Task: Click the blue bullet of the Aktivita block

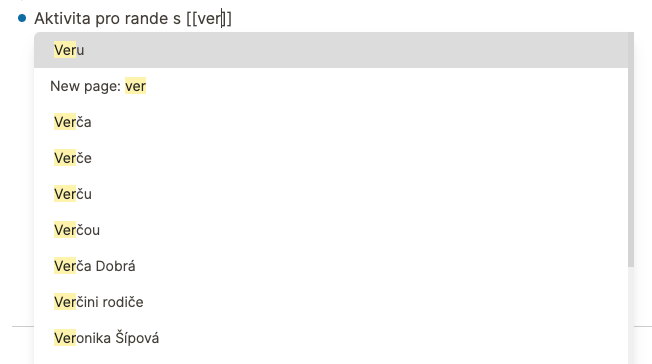Action: pos(22,18)
